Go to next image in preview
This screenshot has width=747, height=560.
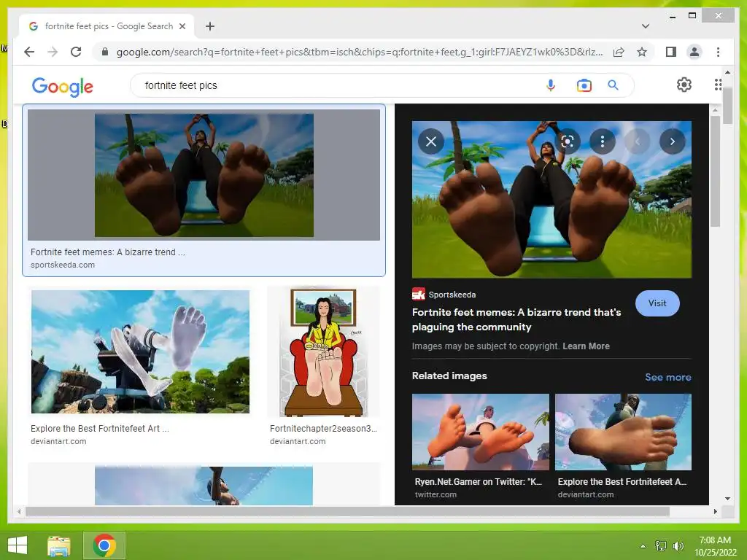tap(672, 141)
